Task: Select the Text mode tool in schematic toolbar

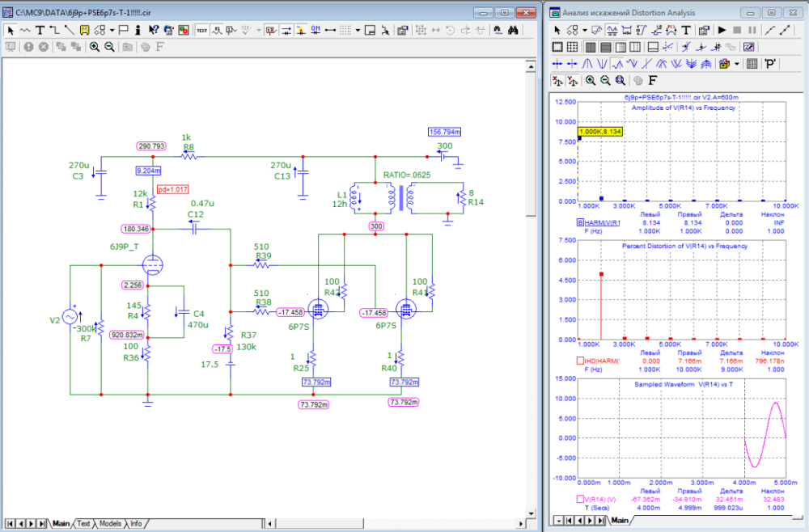Action: [x=39, y=30]
